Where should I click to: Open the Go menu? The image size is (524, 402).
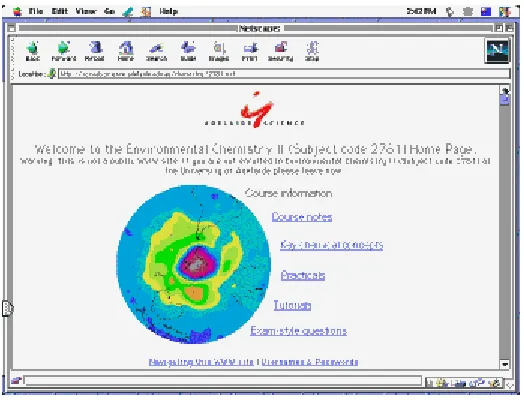(x=109, y=11)
